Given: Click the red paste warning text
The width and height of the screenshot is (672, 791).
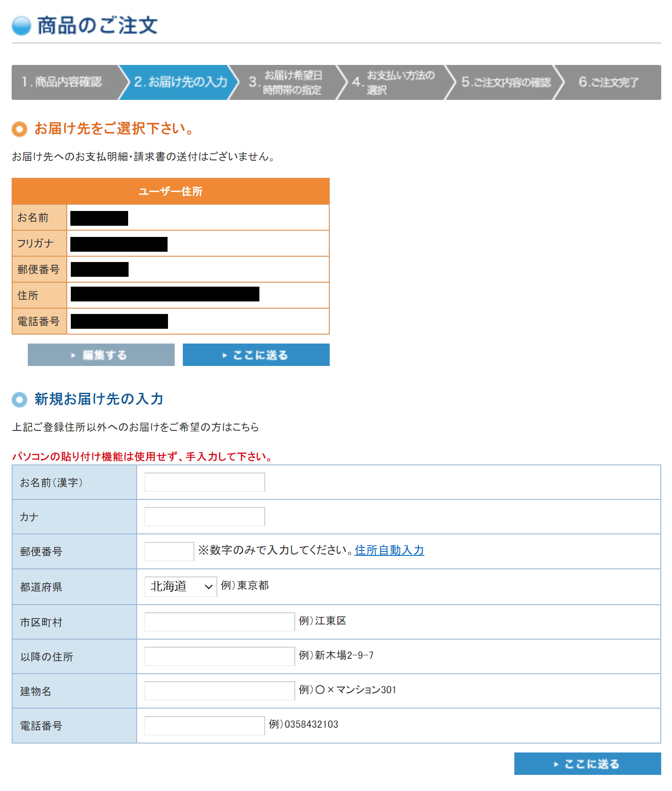Looking at the screenshot, I should (x=142, y=456).
